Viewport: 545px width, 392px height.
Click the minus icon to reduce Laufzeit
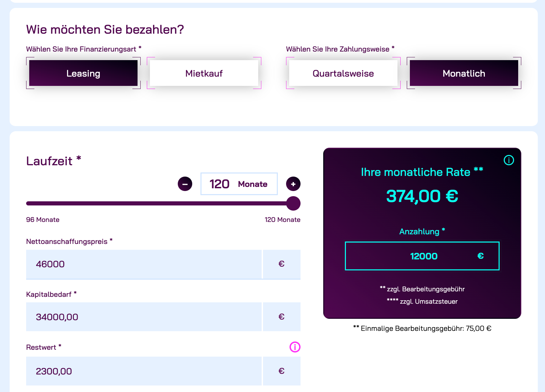185,184
